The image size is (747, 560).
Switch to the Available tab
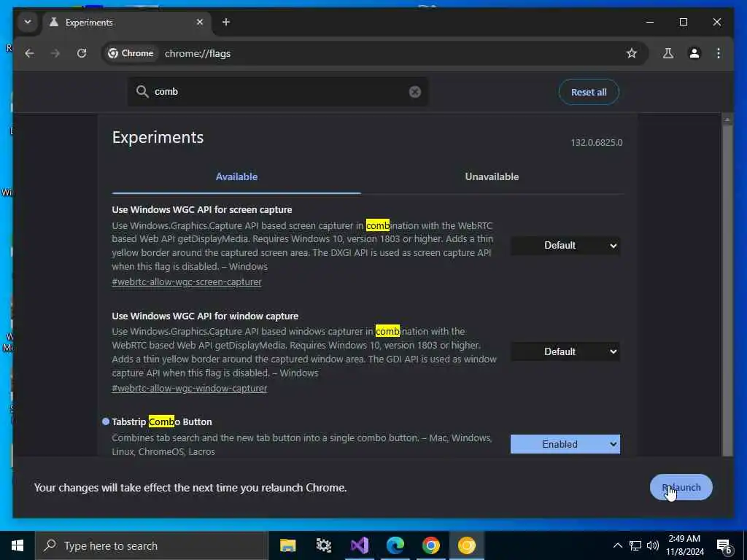236,176
